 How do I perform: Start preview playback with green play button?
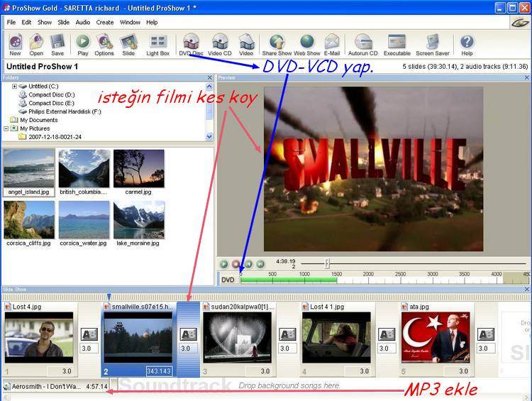(224, 264)
